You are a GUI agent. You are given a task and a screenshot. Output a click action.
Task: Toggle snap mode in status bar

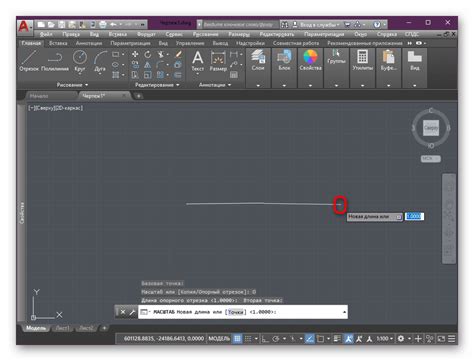point(248,339)
